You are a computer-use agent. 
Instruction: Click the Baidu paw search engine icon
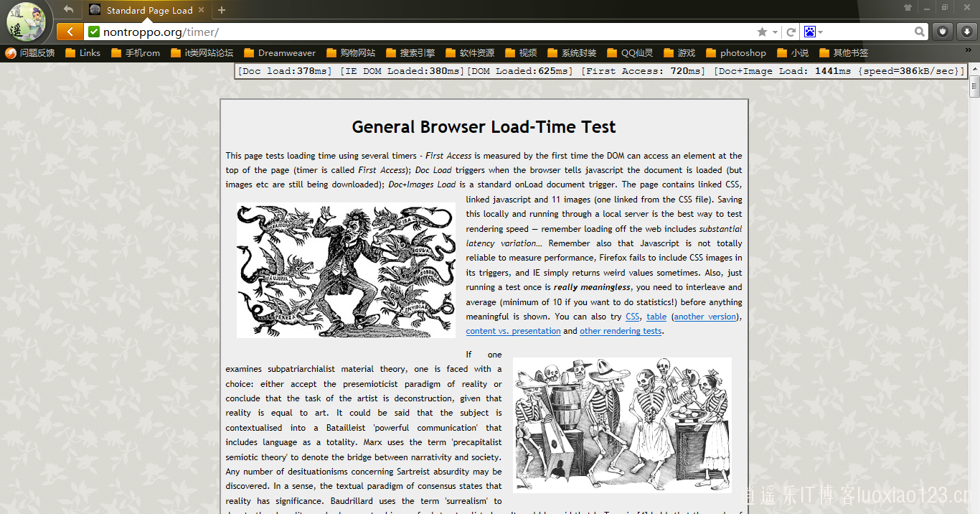point(810,32)
